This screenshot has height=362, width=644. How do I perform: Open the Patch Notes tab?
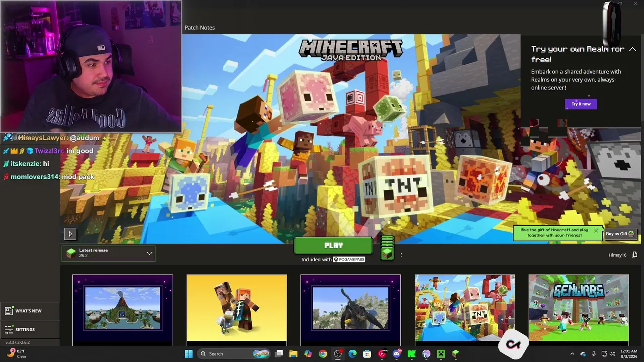(200, 27)
